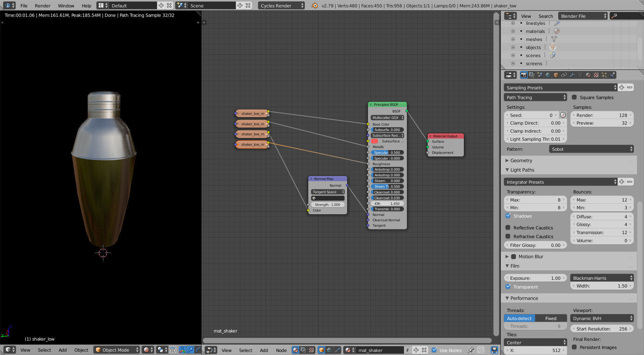The image size is (644, 355).
Task: Open the Tangent Space dropdown on Normal Map
Action: click(328, 192)
